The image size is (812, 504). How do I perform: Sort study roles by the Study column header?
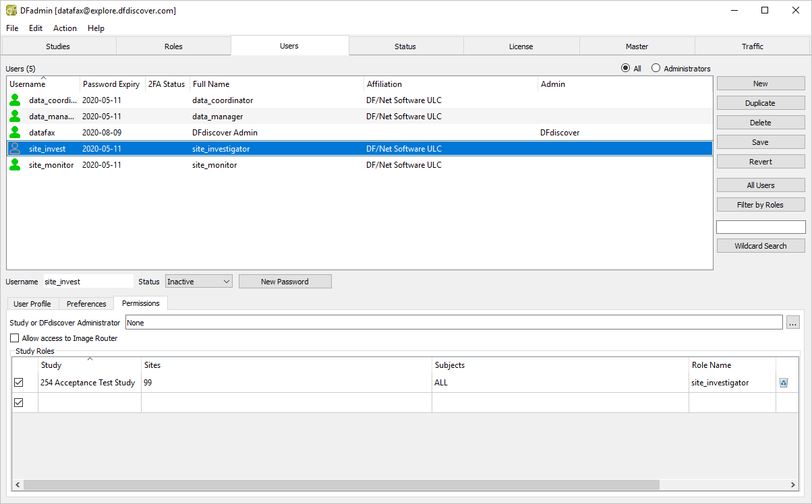89,365
